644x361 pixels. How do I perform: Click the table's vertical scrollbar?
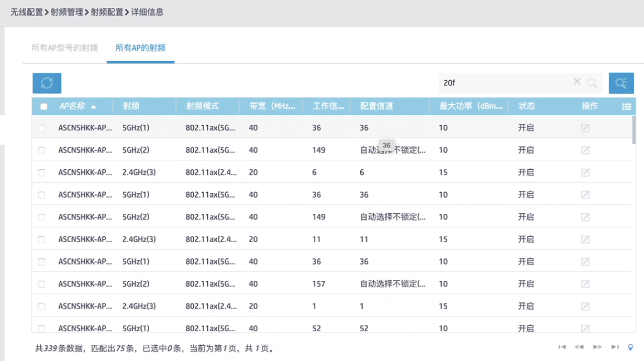(x=634, y=129)
